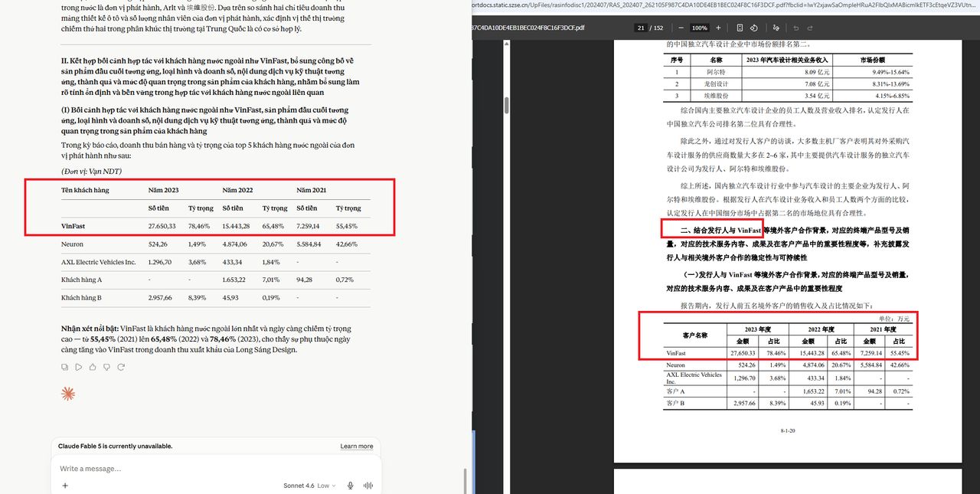Click the 100% zoom level field
The width and height of the screenshot is (980, 494).
pyautogui.click(x=700, y=28)
